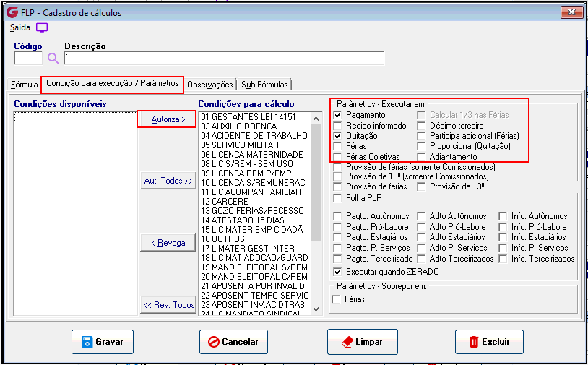The image size is (588, 365).
Task: Click the Autoriza > button
Action: click(168, 119)
